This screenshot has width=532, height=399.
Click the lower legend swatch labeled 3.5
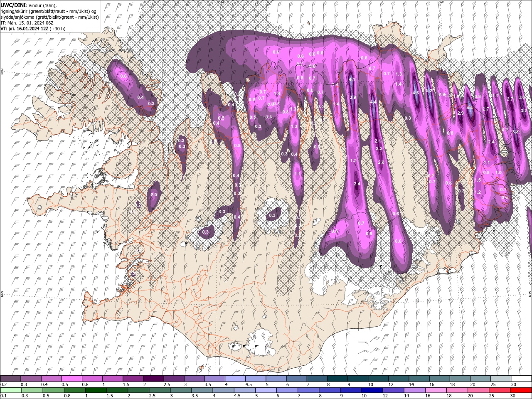click(x=202, y=390)
